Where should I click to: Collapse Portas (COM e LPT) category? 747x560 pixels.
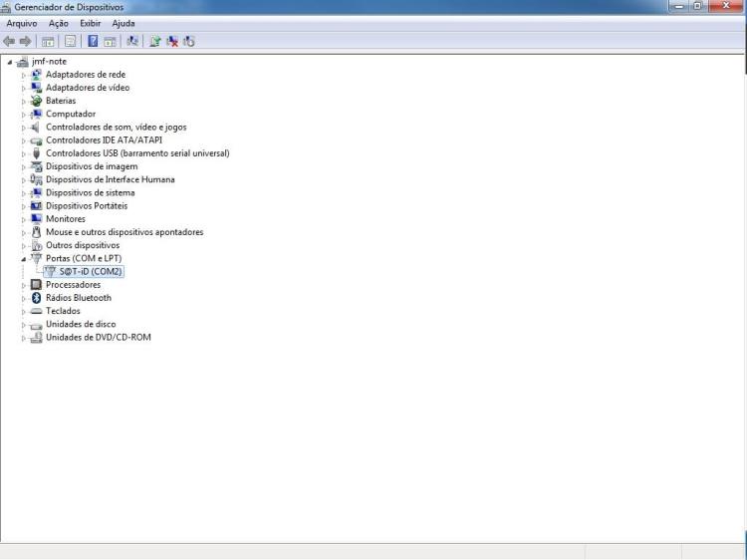click(23, 259)
